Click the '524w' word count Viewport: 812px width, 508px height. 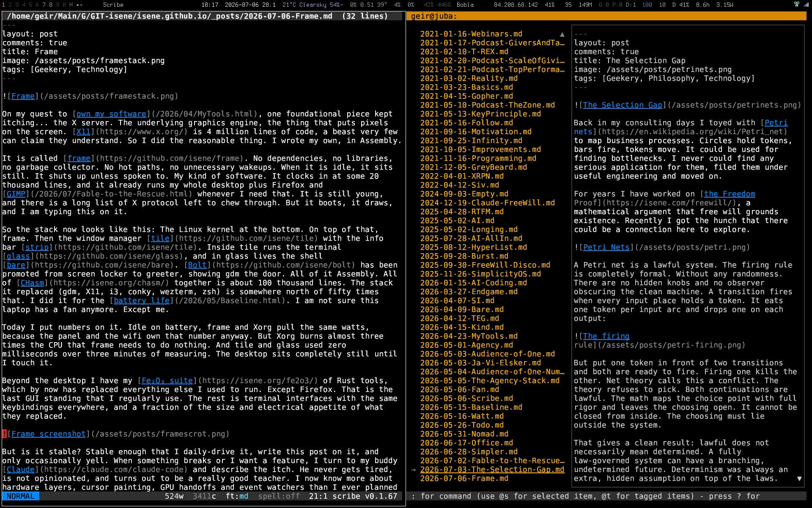tap(174, 496)
